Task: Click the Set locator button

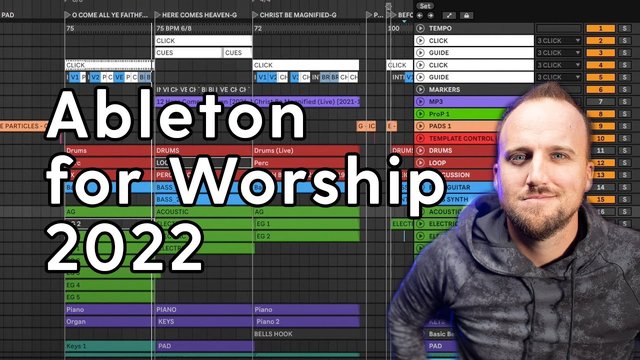Action: 424,6
